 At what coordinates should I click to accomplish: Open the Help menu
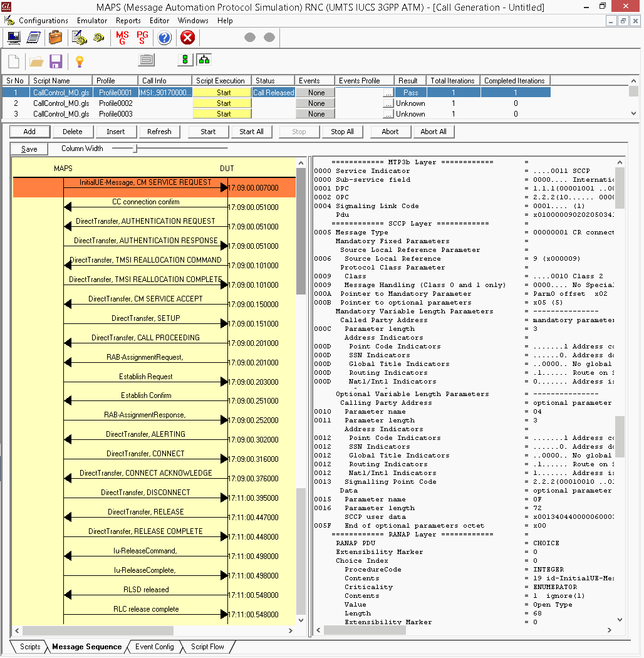point(225,21)
